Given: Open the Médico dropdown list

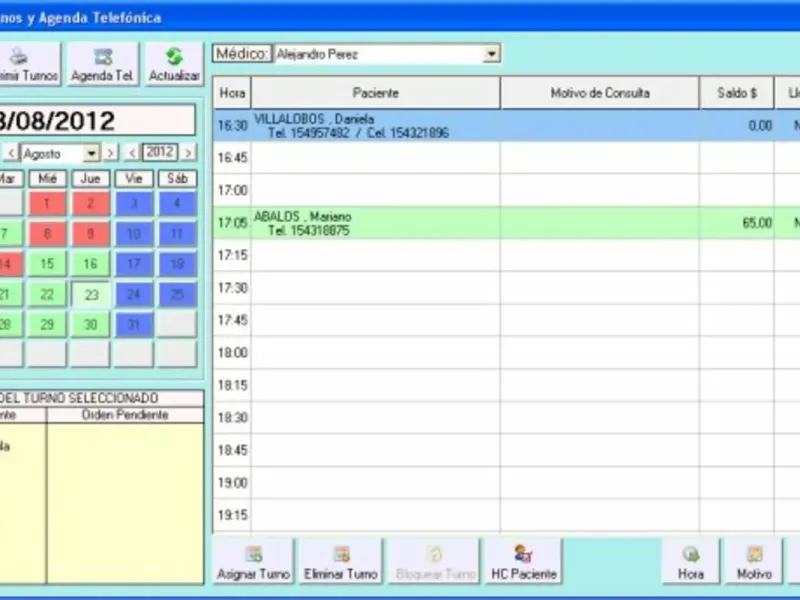Looking at the screenshot, I should 491,54.
